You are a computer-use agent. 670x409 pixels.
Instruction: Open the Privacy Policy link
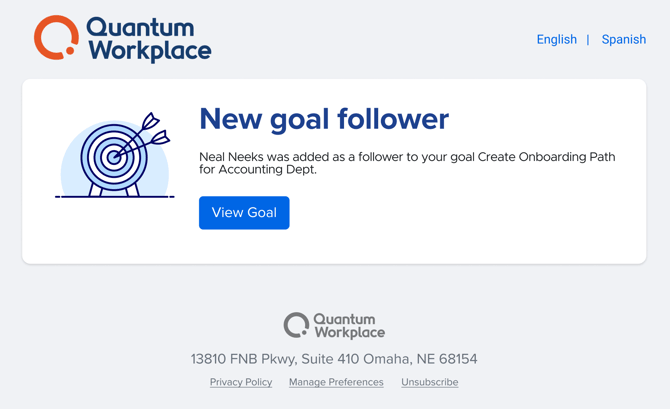[x=241, y=382]
